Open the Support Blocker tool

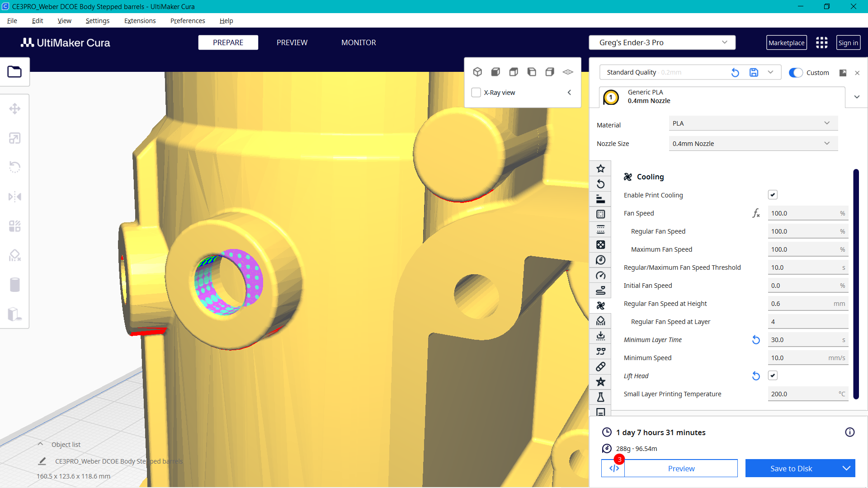(15, 255)
